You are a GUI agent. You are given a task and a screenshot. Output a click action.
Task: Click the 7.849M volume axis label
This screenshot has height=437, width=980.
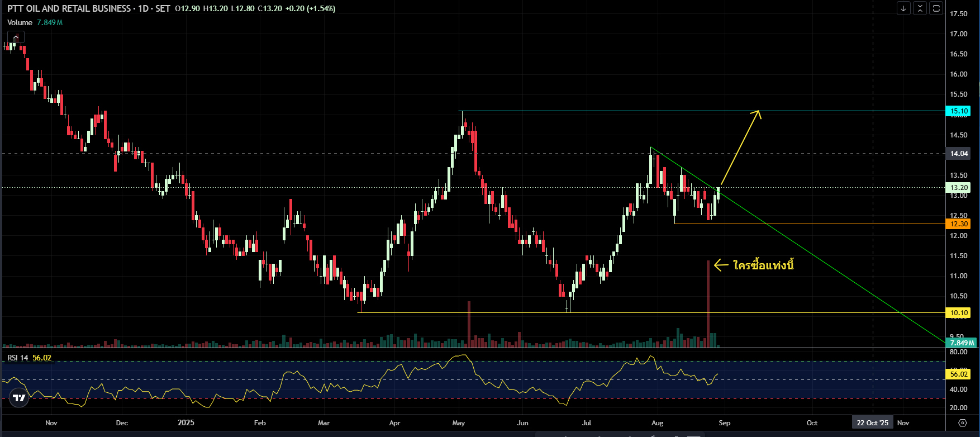pos(962,343)
